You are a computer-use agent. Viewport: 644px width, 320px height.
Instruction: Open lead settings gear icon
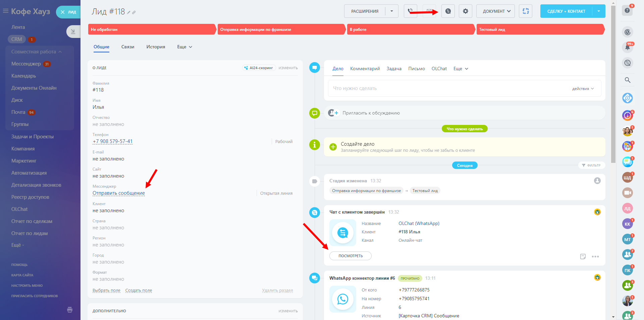[465, 11]
